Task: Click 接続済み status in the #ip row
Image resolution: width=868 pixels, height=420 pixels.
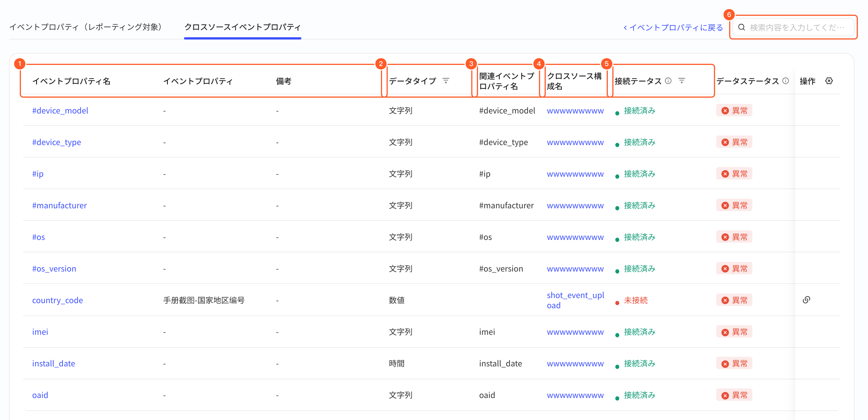Action: point(639,174)
